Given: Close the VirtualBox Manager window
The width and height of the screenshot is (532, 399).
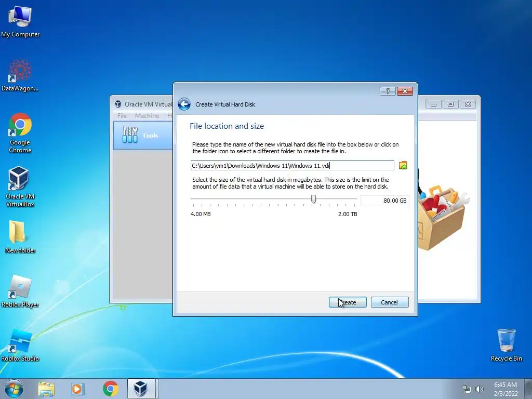Looking at the screenshot, I should click(468, 104).
